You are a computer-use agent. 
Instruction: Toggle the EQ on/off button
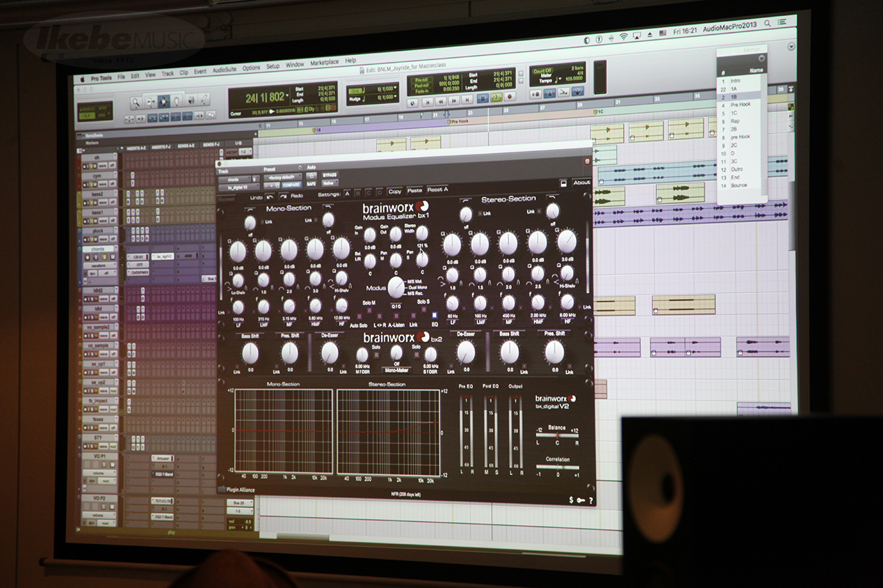pyautogui.click(x=434, y=314)
